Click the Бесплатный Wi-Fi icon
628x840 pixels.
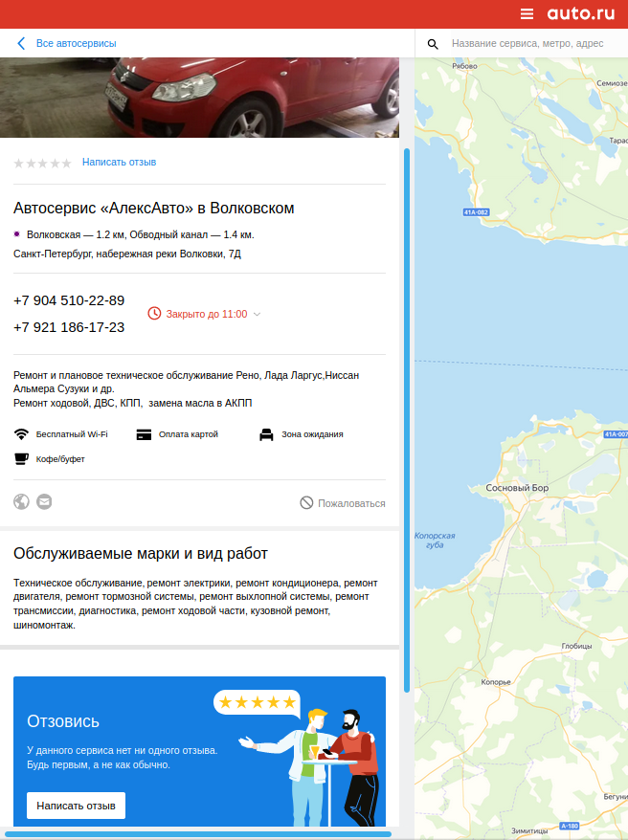click(21, 434)
